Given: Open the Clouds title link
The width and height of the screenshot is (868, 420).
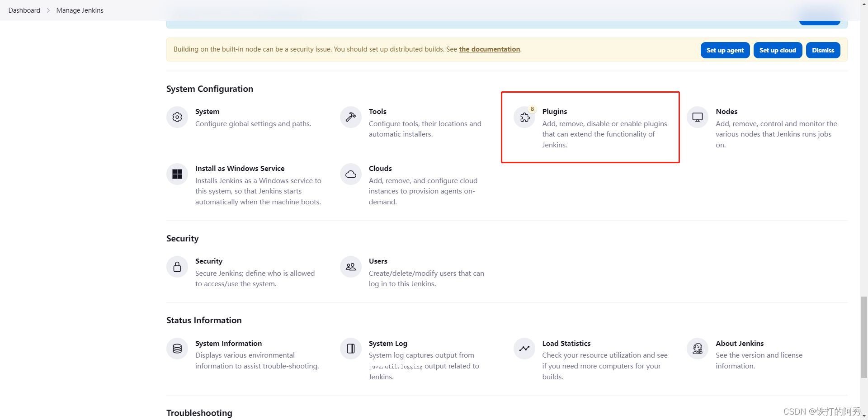Looking at the screenshot, I should [380, 169].
